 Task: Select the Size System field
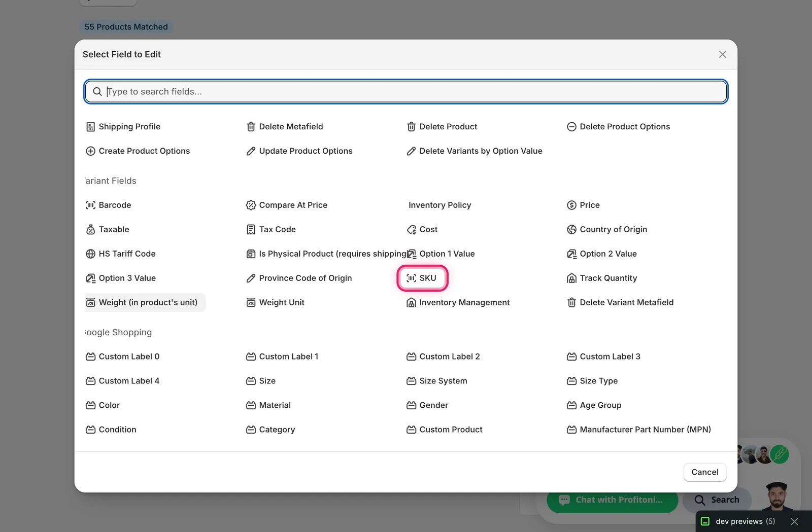(x=437, y=381)
